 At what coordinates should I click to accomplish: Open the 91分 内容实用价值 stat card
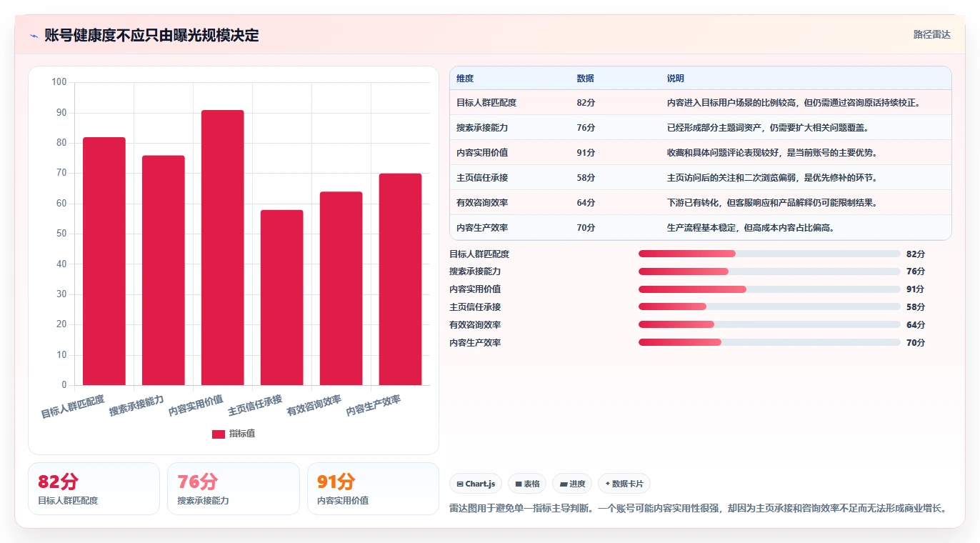pos(373,489)
